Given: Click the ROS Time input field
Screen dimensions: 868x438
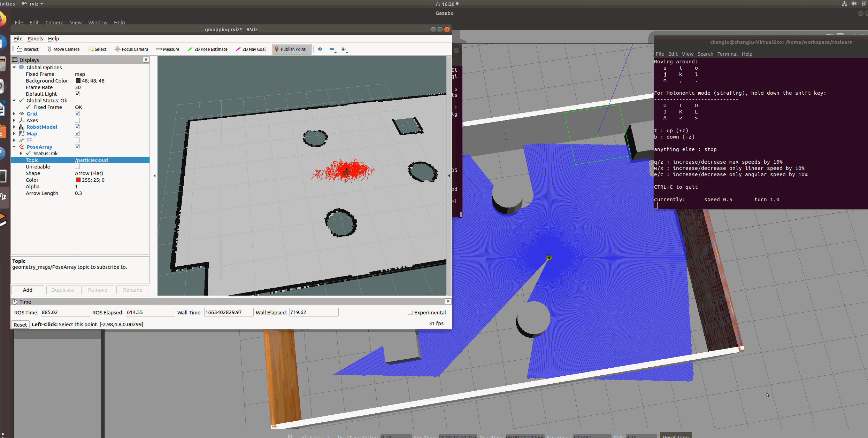Looking at the screenshot, I should pos(65,312).
